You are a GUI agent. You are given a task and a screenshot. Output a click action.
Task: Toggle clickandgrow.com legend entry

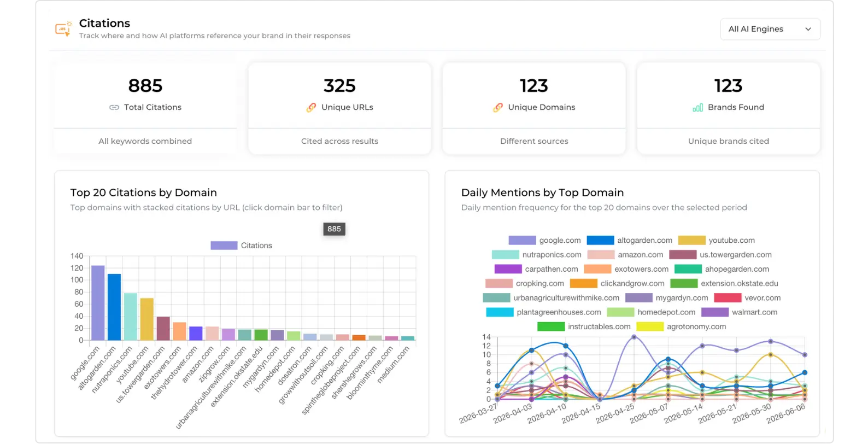click(617, 283)
